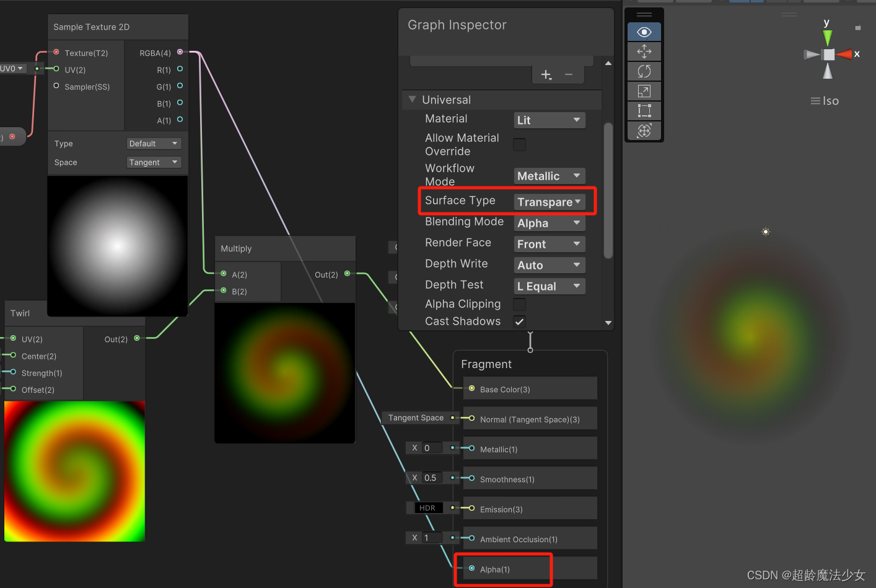Select the scale tool icon in preview toolbar
The height and width of the screenshot is (588, 876).
point(644,91)
